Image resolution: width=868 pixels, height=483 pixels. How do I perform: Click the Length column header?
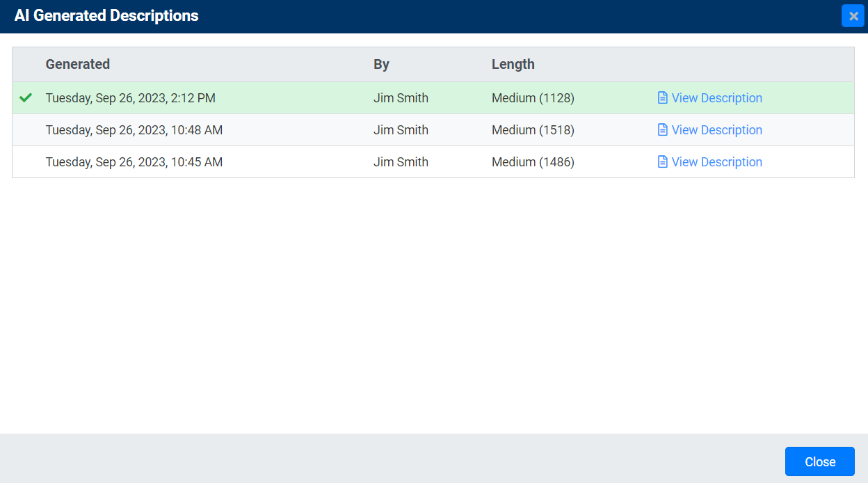coord(513,64)
